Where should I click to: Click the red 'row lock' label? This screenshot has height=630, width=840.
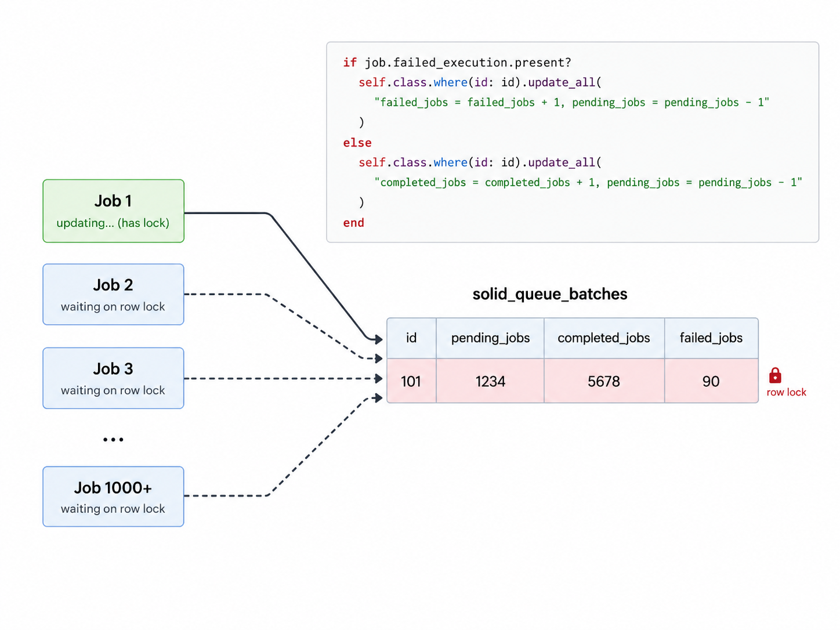click(787, 392)
